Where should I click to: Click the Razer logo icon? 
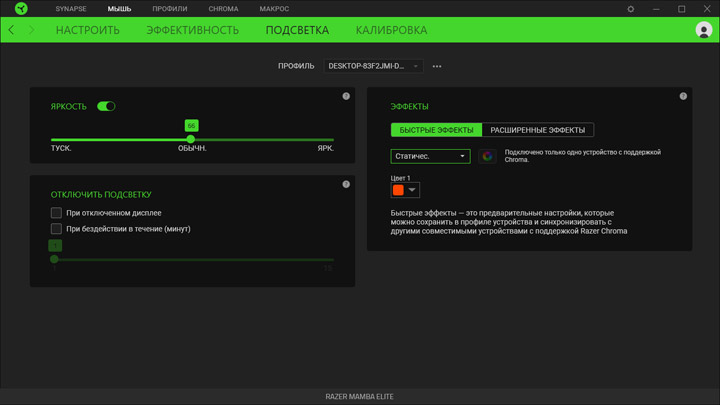(21, 8)
